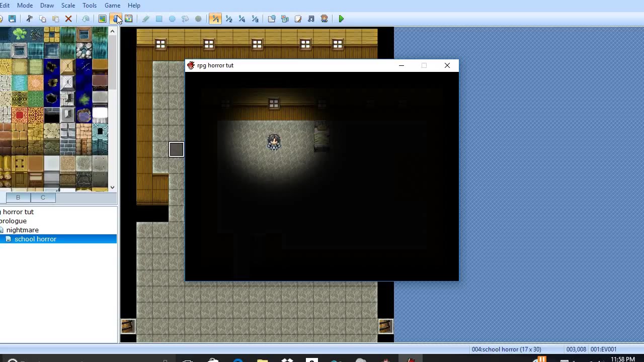
Task: Select the horror tut project root
Action: pyautogui.click(x=18, y=212)
